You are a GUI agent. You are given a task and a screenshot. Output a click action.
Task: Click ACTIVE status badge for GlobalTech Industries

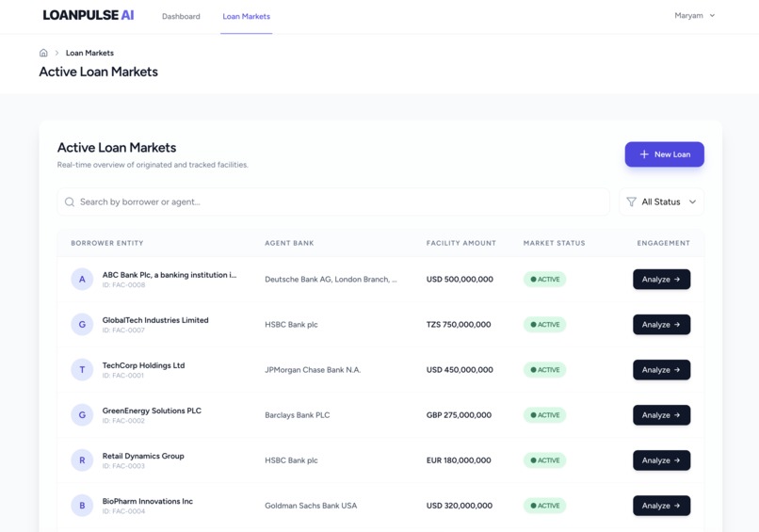[x=544, y=324]
